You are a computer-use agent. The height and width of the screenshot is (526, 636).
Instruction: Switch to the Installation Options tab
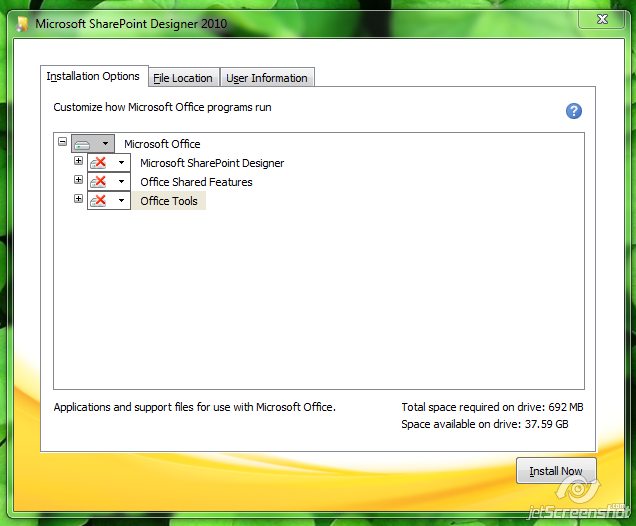93,76
